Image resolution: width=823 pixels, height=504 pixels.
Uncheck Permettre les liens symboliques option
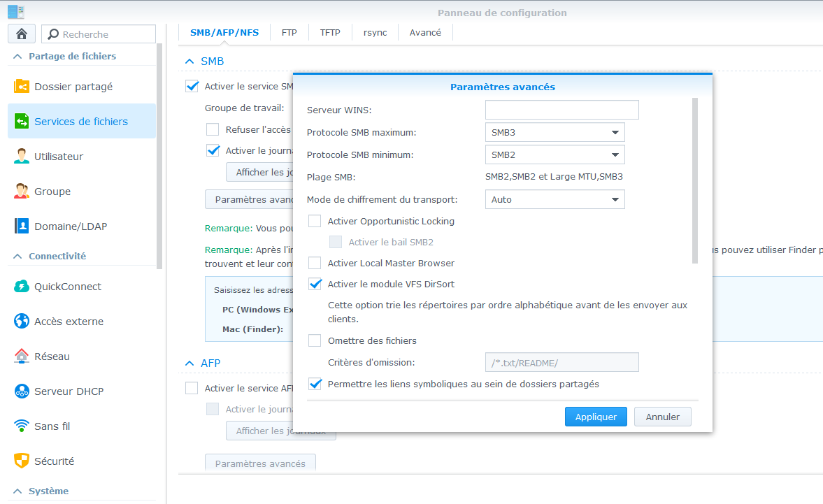point(315,384)
